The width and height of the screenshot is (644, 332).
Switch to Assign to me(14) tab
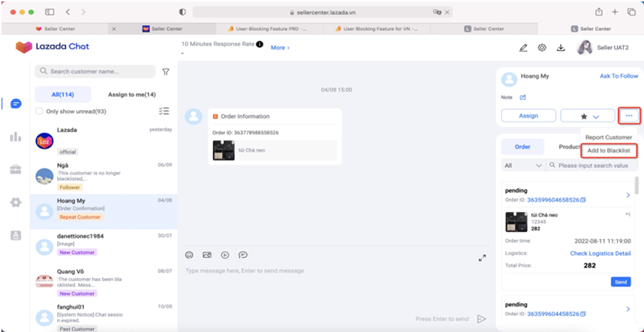[x=132, y=94]
